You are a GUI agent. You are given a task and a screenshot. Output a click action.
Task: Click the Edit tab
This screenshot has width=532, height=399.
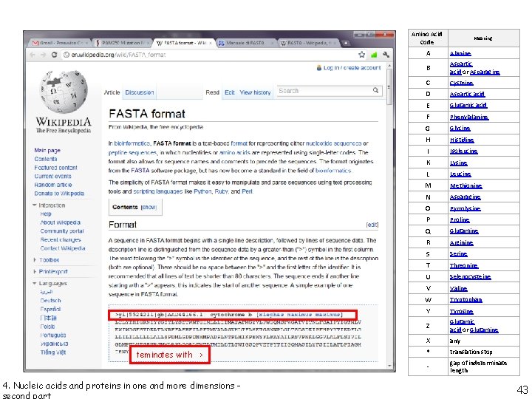230,92
